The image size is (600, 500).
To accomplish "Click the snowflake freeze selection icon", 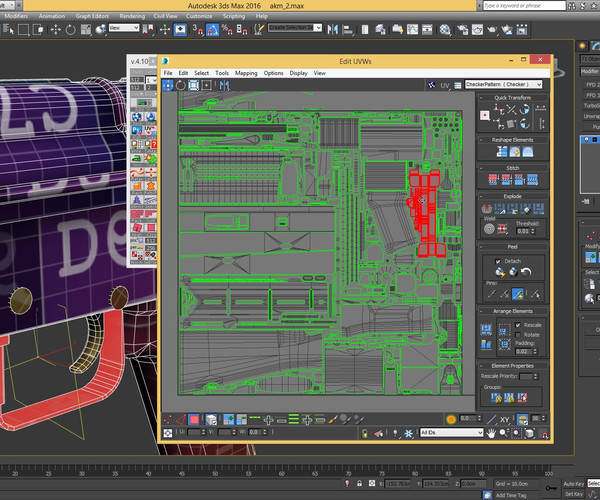I will pos(407,432).
